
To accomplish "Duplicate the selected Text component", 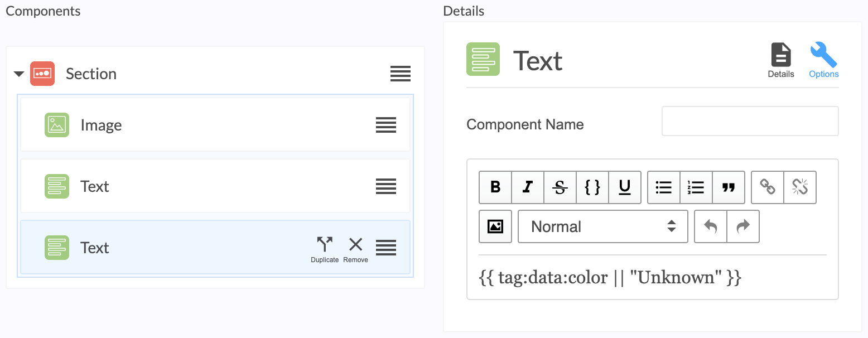I will 325,249.
